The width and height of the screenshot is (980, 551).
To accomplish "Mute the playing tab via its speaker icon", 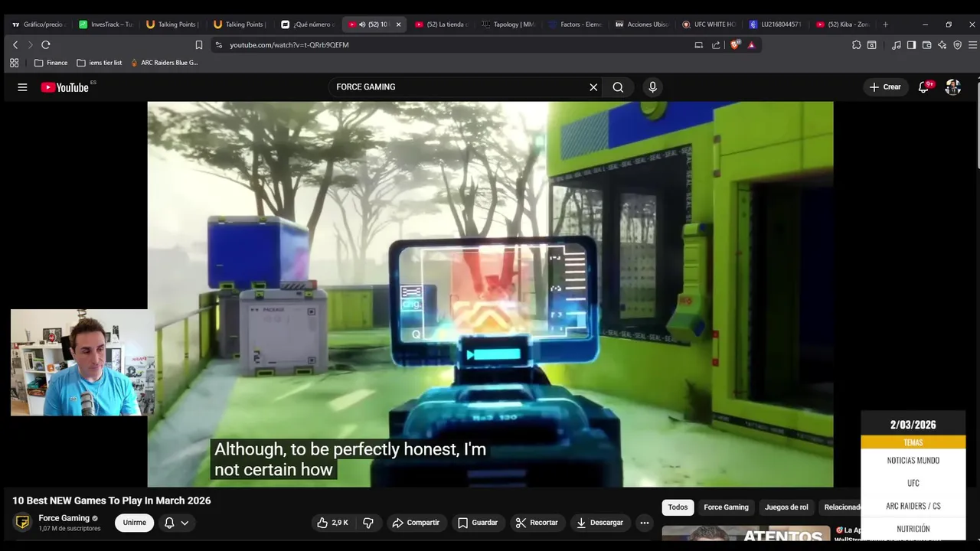I will coord(362,24).
